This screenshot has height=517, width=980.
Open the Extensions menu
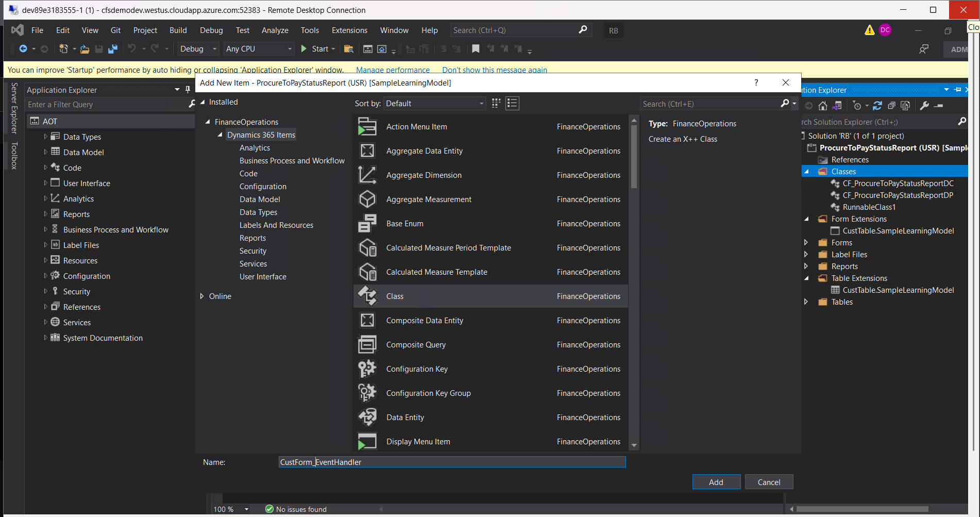349,30
